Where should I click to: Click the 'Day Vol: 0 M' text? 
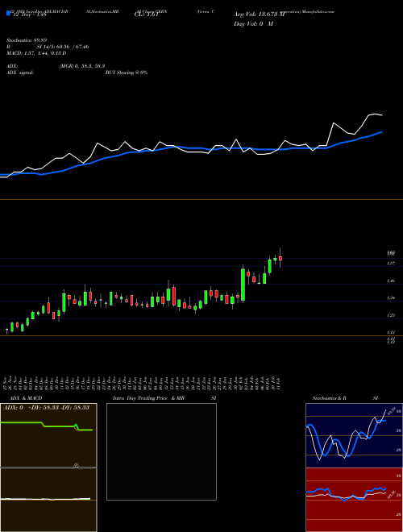253,24
